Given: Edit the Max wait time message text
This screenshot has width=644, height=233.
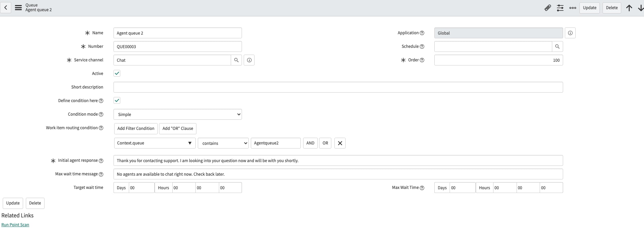Looking at the screenshot, I should click(x=338, y=174).
